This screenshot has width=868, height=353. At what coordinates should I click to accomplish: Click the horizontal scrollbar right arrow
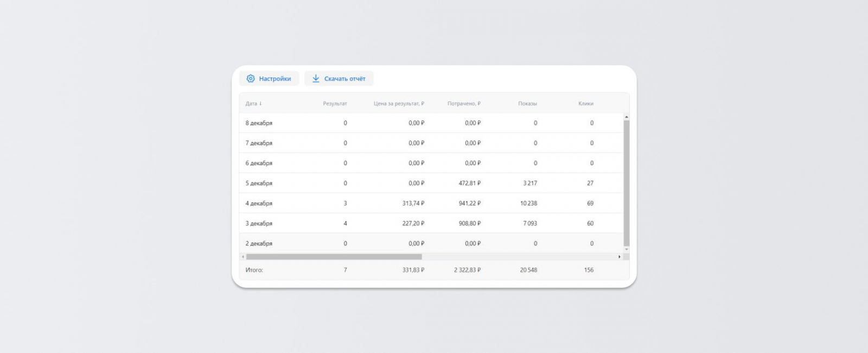coord(619,257)
